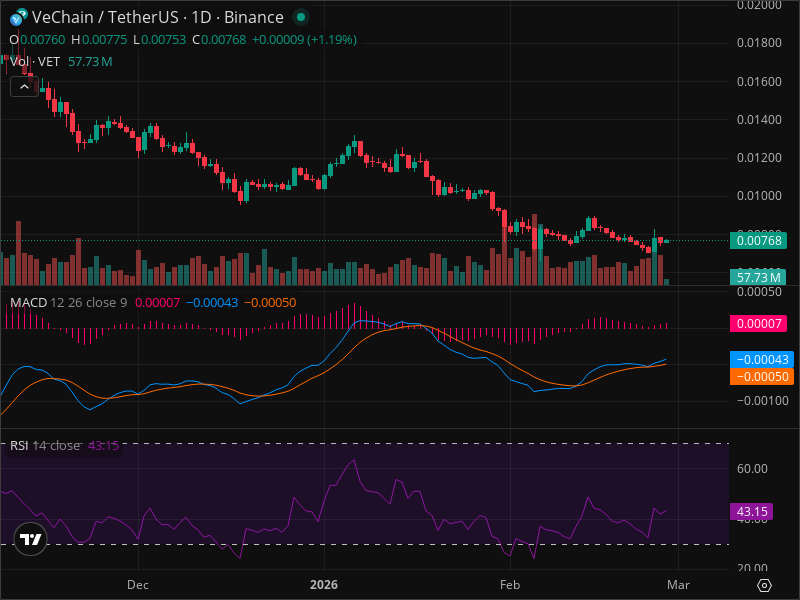Click the RSI value label 43.15
Screen dimensions: 800x600
pyautogui.click(x=752, y=511)
